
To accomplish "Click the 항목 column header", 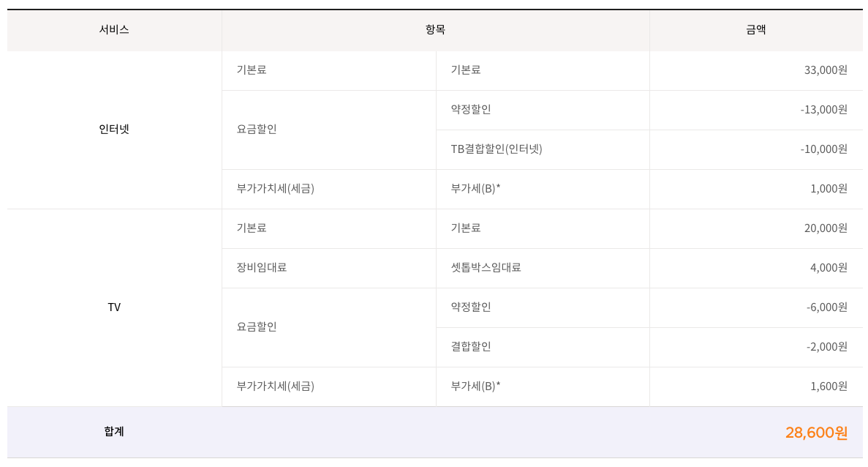I will coord(435,30).
